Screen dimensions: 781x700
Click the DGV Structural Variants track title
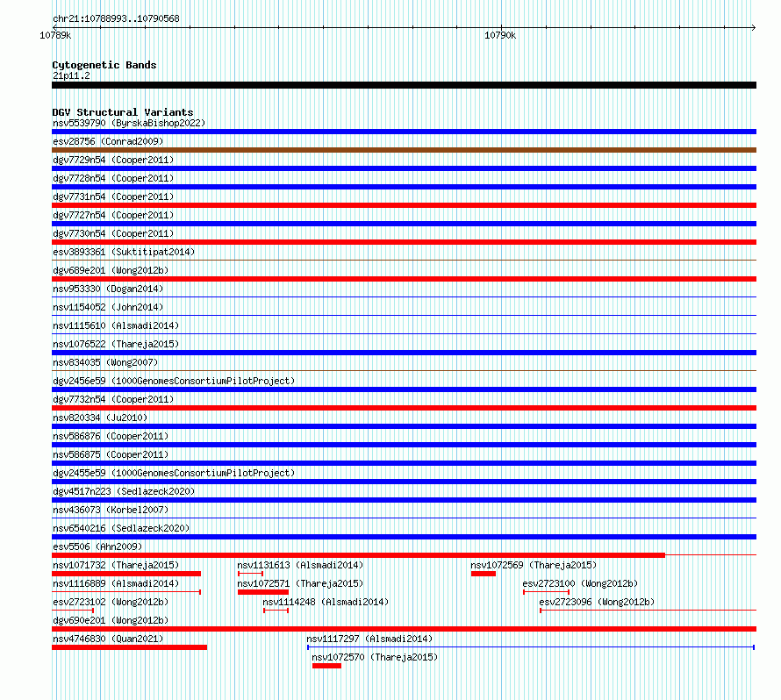click(123, 112)
